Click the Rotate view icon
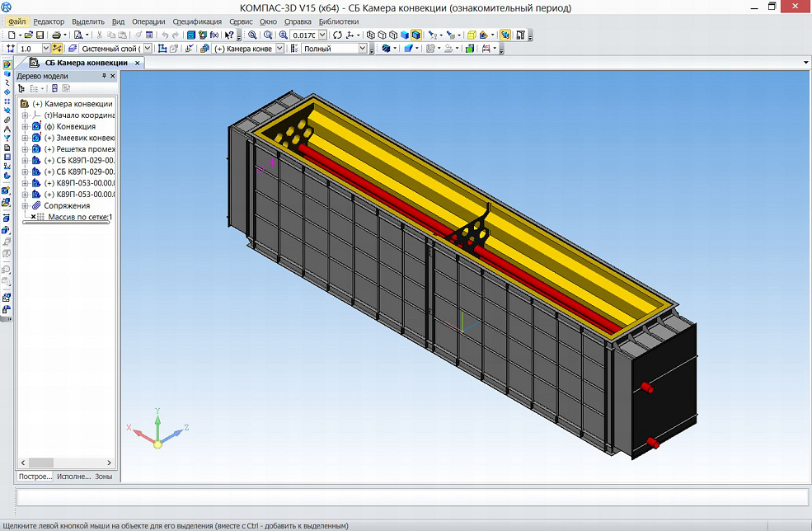 pyautogui.click(x=337, y=35)
